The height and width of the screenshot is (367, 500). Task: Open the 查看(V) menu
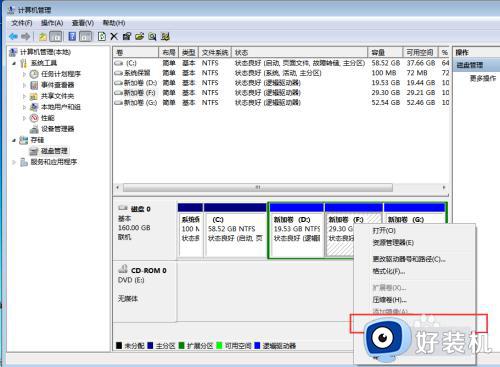83,23
